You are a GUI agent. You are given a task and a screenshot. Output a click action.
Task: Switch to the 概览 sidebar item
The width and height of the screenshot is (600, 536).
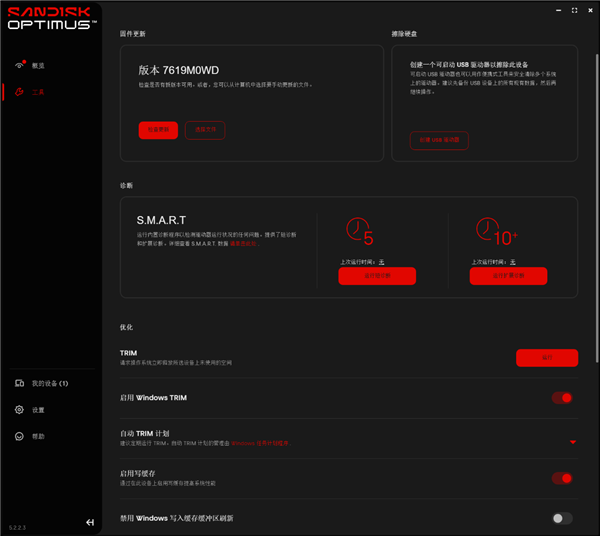38,66
